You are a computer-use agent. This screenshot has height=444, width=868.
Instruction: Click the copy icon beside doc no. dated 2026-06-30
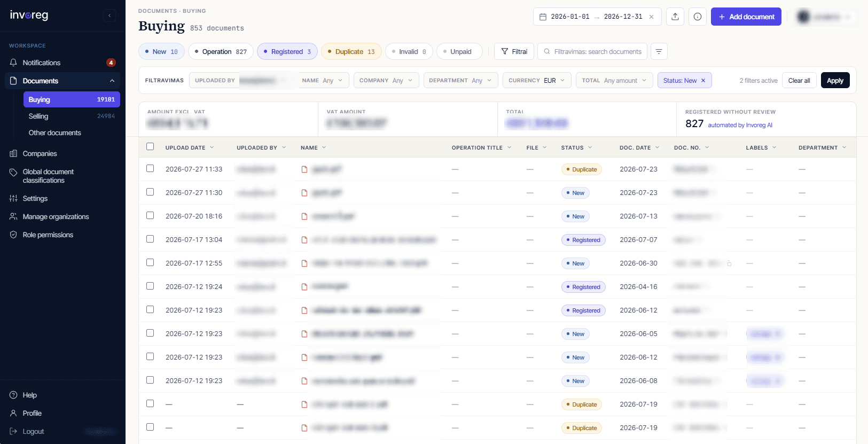pyautogui.click(x=729, y=263)
